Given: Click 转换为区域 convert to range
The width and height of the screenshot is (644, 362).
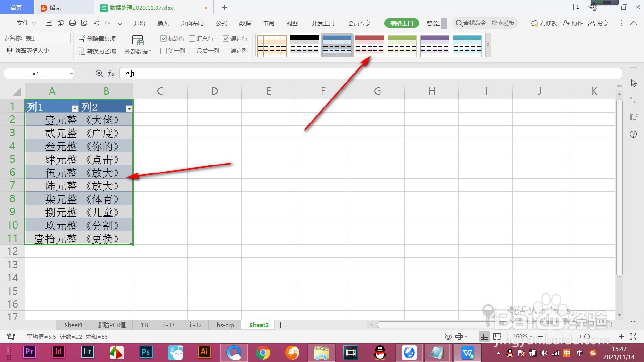Looking at the screenshot, I should point(97,51).
